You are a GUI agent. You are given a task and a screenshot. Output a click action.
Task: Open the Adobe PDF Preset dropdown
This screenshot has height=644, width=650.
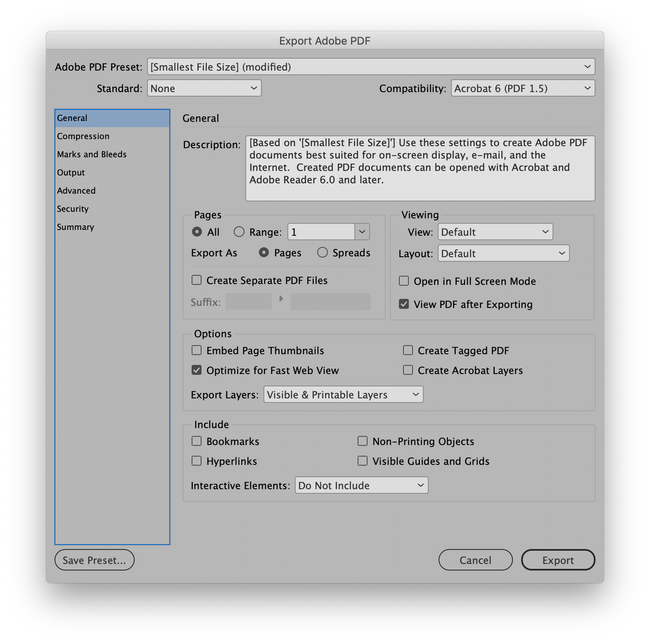pos(371,67)
